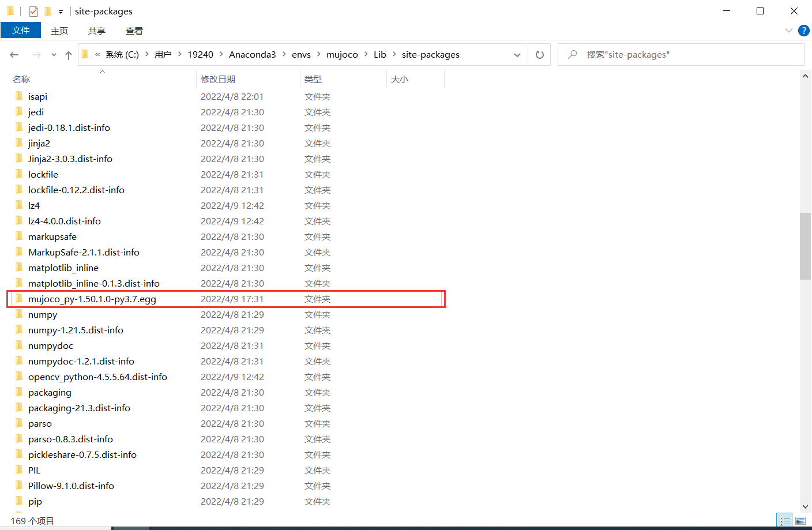The width and height of the screenshot is (812, 530).
Task: Open the forward history chevron
Action: pos(54,54)
